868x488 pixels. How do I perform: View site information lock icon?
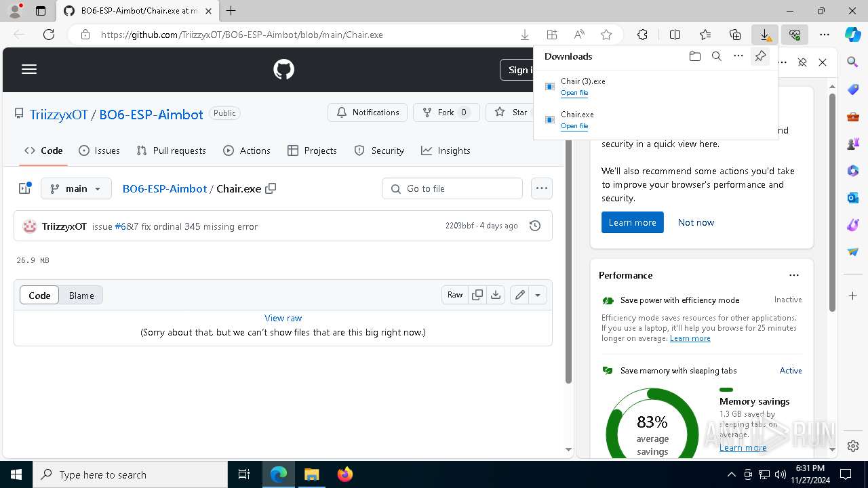click(x=85, y=35)
